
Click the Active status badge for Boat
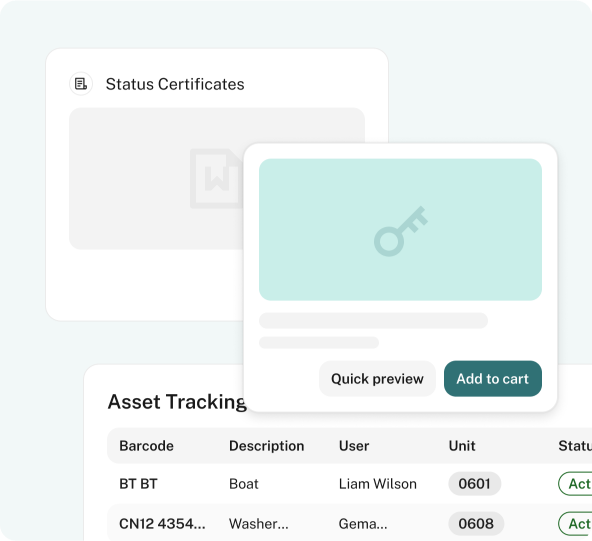point(575,484)
